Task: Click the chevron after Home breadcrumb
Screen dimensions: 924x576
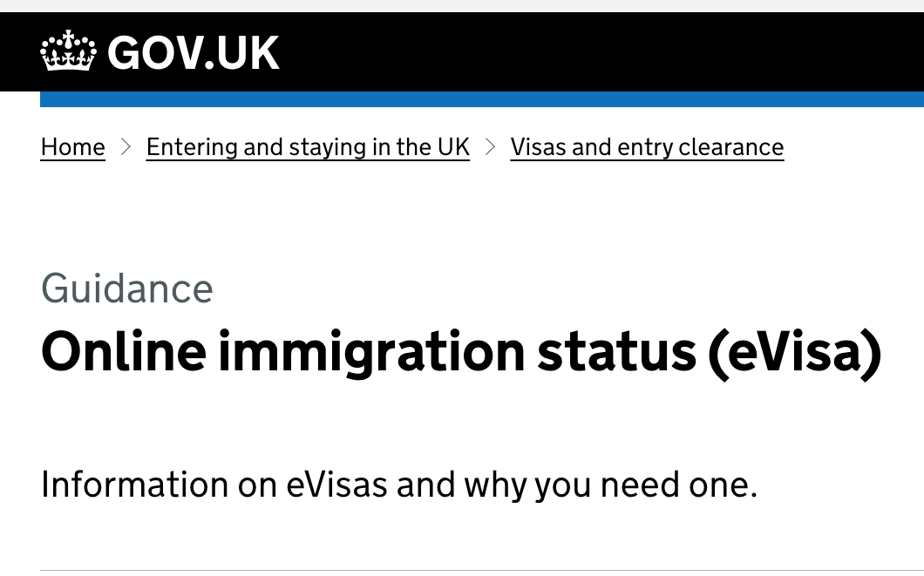Action: click(x=126, y=146)
